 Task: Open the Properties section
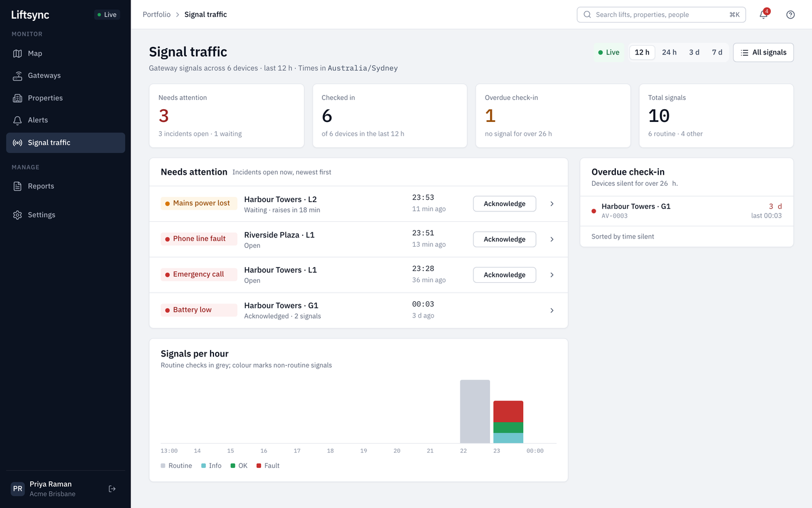(66, 98)
